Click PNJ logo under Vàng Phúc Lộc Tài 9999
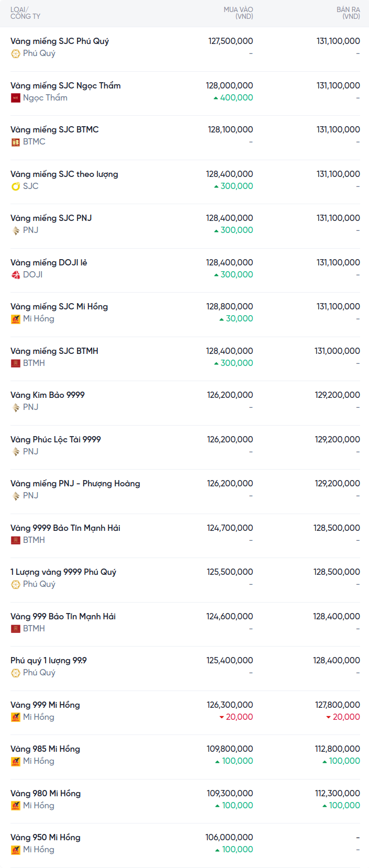369x868 pixels. [16, 452]
